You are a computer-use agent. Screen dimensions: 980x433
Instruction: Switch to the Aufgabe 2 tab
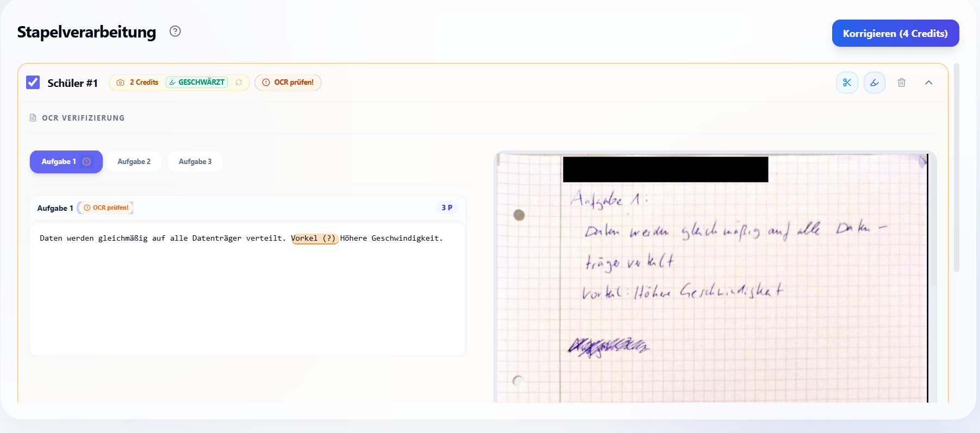pos(134,162)
